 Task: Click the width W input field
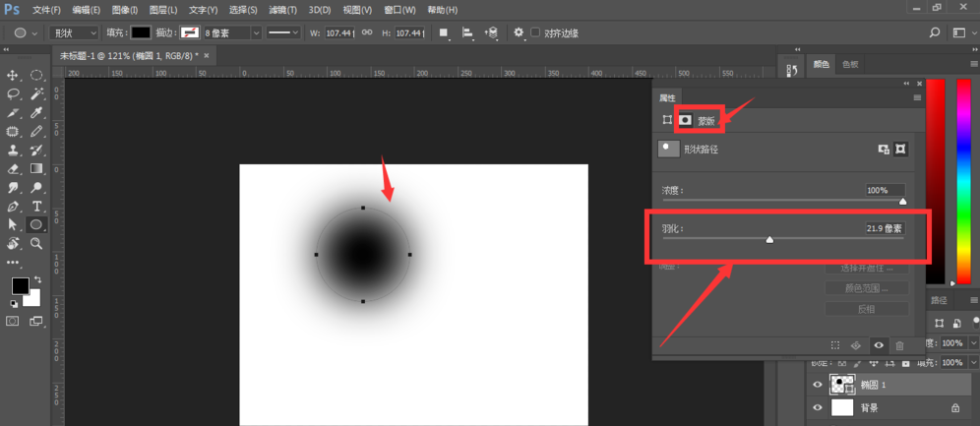339,32
